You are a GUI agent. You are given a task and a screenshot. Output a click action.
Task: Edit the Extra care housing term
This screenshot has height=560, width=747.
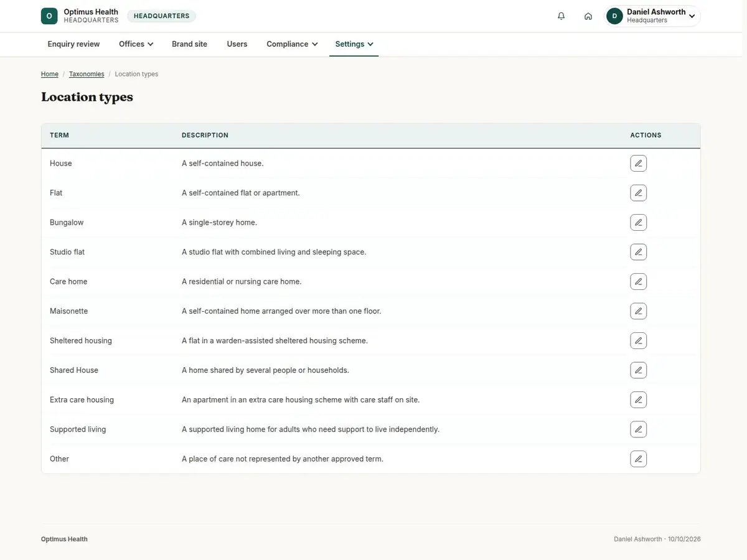tap(638, 400)
